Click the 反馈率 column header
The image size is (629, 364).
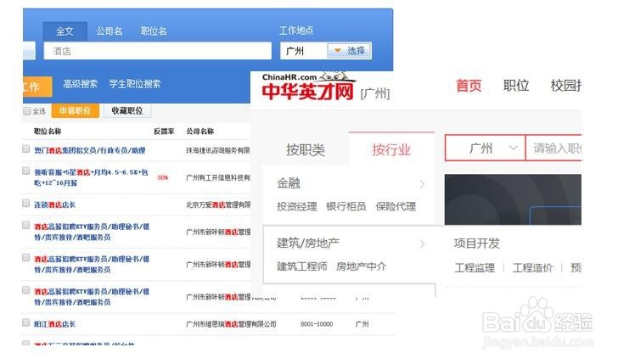click(164, 131)
